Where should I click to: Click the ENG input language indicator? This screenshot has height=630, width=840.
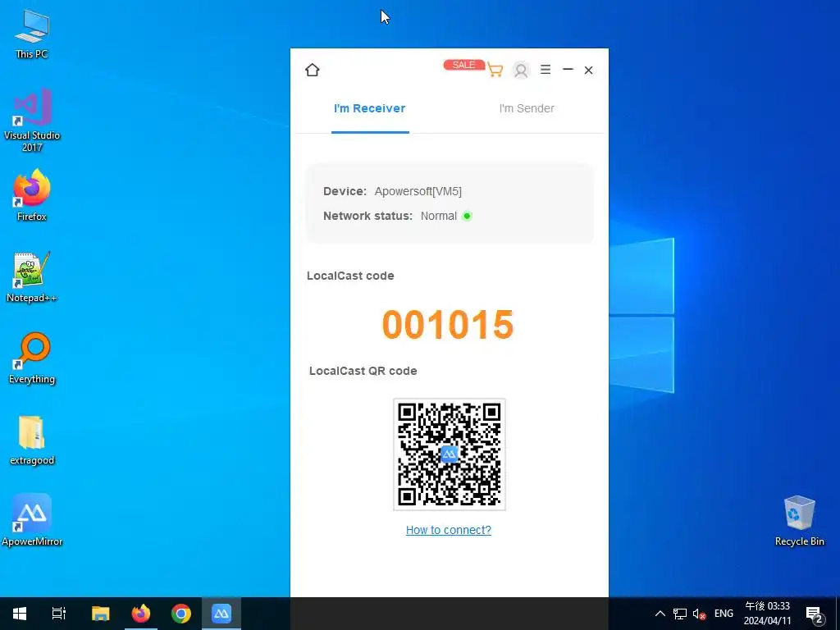pyautogui.click(x=724, y=614)
